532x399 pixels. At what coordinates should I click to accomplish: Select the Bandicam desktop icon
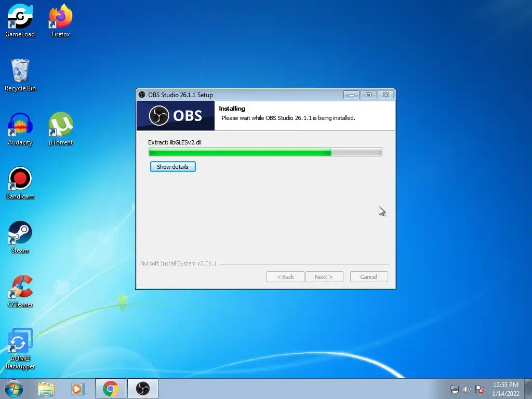click(x=20, y=183)
